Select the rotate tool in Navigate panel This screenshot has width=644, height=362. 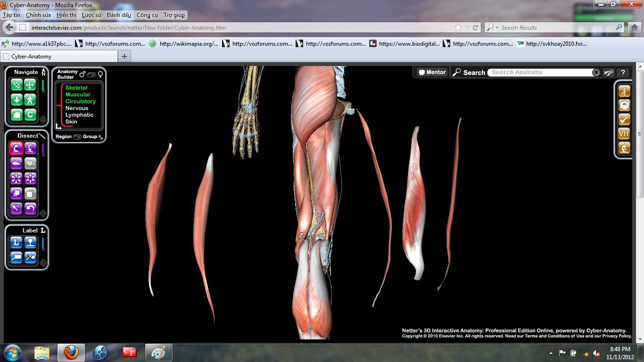[x=17, y=85]
